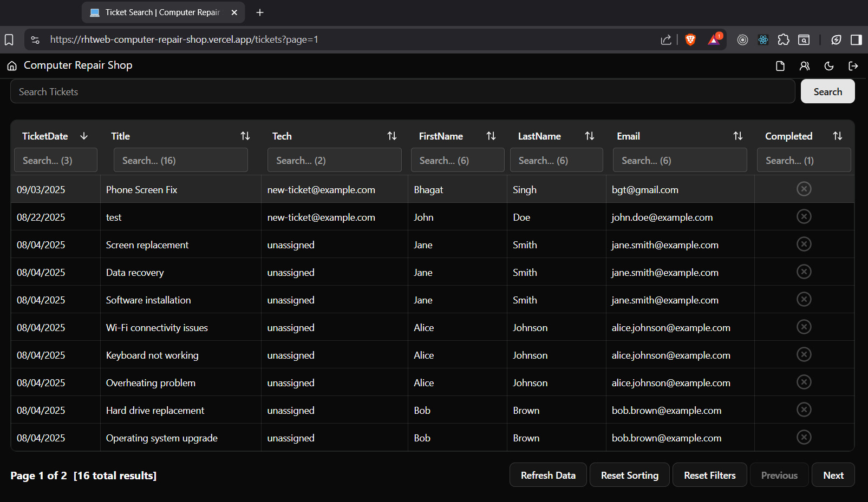Screen dimensions: 868x502
Task: Open the tickets file icon in header
Action: pyautogui.click(x=780, y=66)
